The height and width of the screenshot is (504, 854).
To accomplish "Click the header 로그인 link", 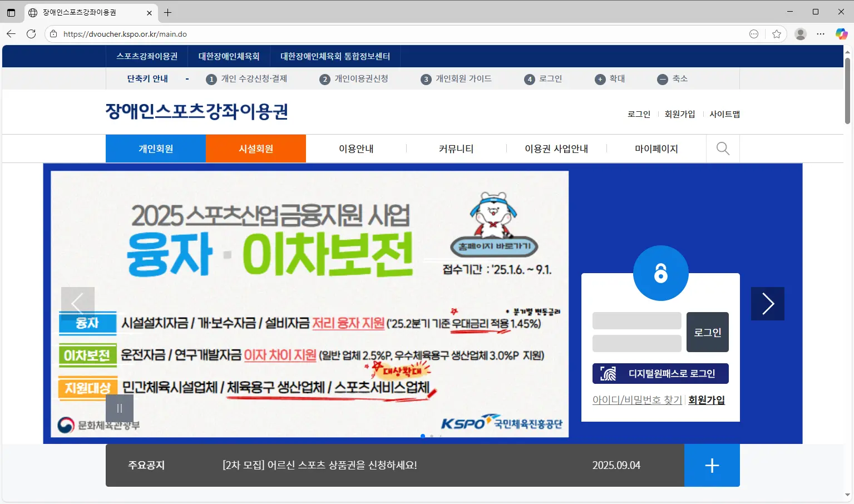I will (x=639, y=114).
